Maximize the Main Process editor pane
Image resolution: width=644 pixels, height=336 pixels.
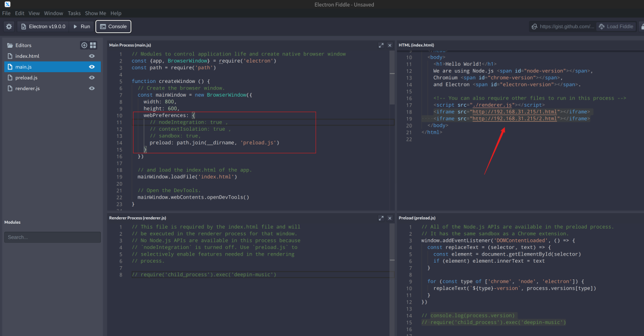pyautogui.click(x=381, y=45)
